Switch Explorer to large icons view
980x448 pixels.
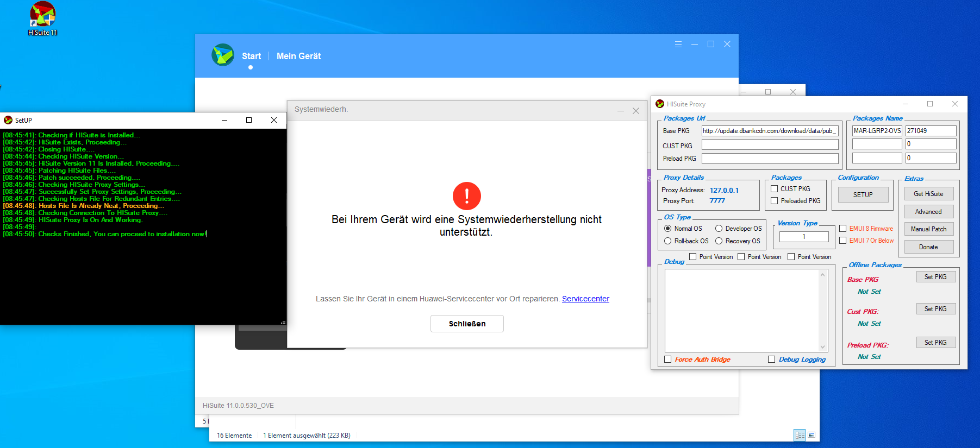click(x=812, y=435)
